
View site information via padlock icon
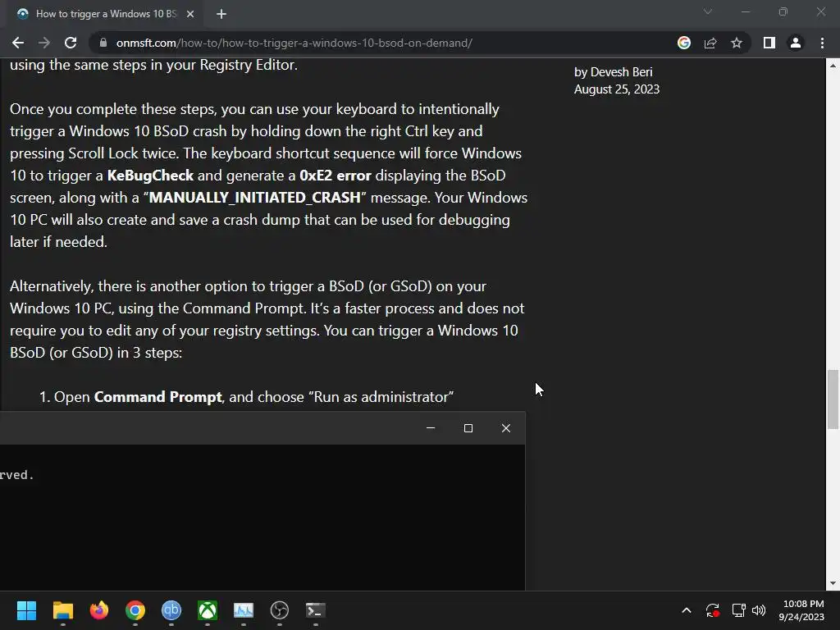coord(103,43)
